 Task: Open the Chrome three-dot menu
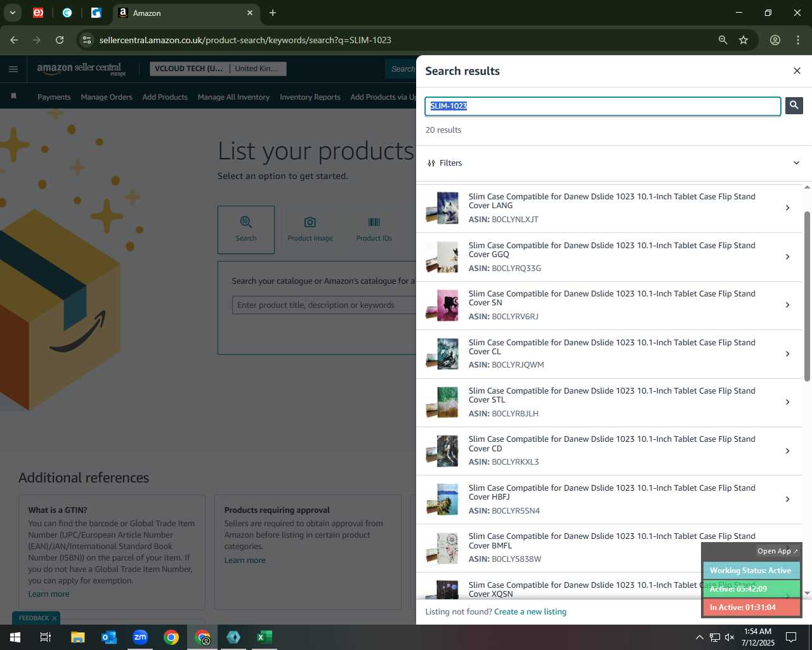(x=798, y=40)
